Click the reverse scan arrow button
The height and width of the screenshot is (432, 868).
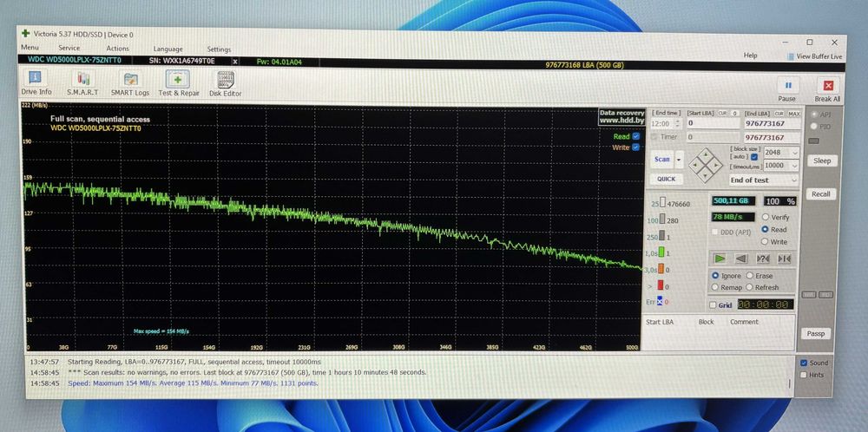[741, 259]
